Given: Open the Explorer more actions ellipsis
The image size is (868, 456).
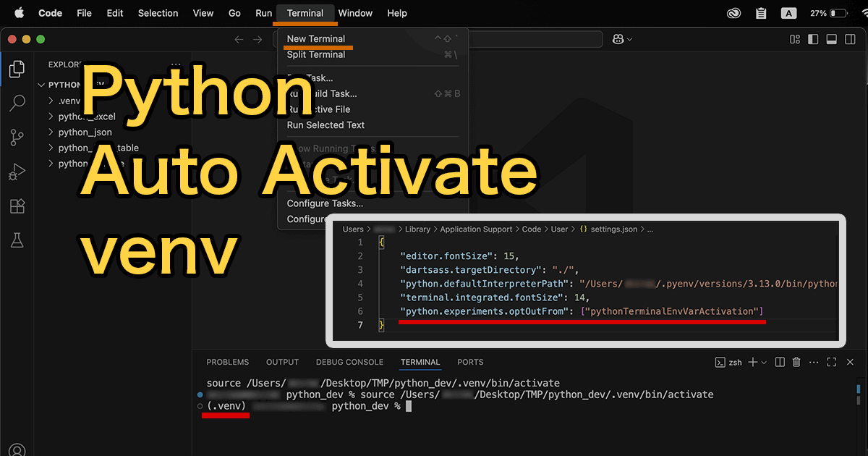Looking at the screenshot, I should [x=176, y=64].
